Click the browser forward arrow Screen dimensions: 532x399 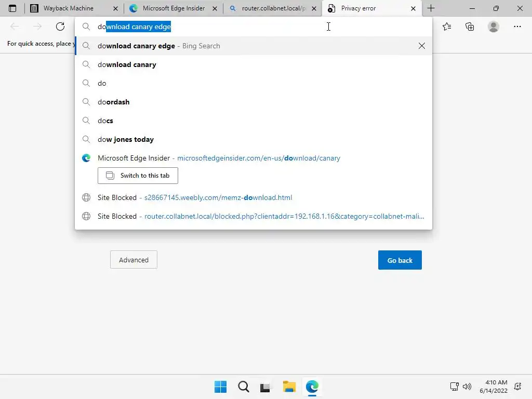tap(37, 26)
